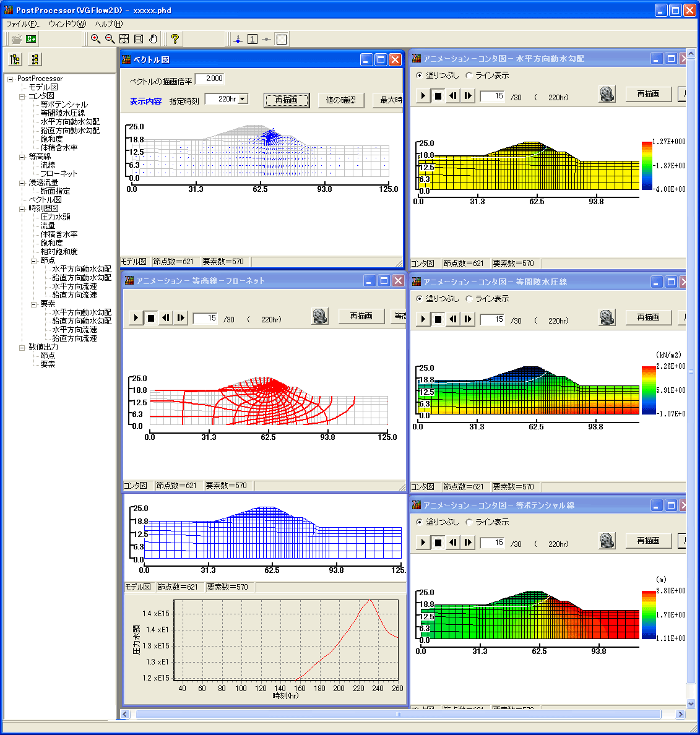Play animation in フローネット window
Image resolution: width=700 pixels, height=735 pixels.
[x=136, y=318]
